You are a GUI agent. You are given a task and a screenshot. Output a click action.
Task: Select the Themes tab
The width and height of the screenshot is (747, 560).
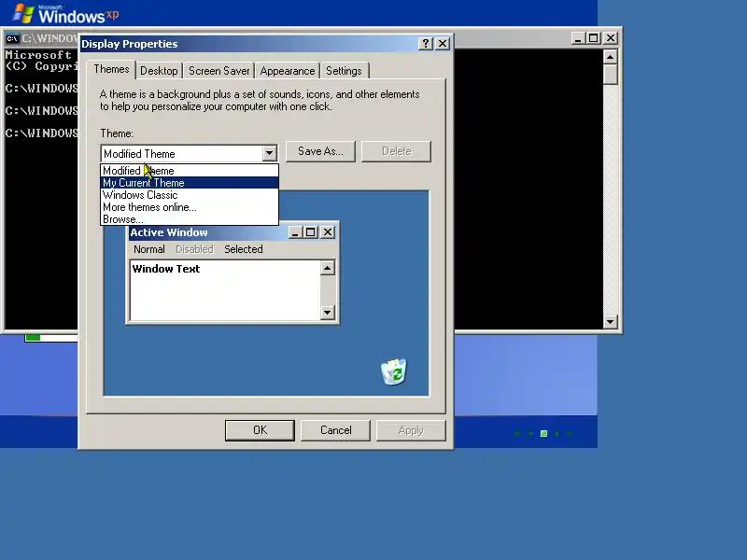[111, 69]
